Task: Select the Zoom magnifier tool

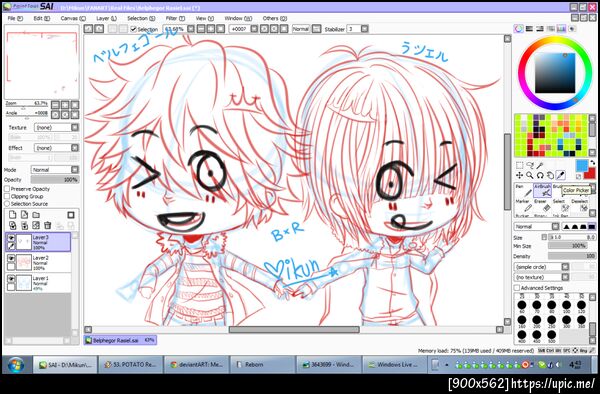Action: pos(530,175)
